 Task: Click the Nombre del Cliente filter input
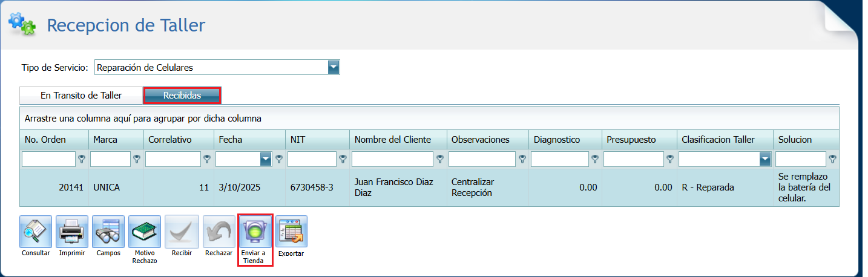point(393,159)
